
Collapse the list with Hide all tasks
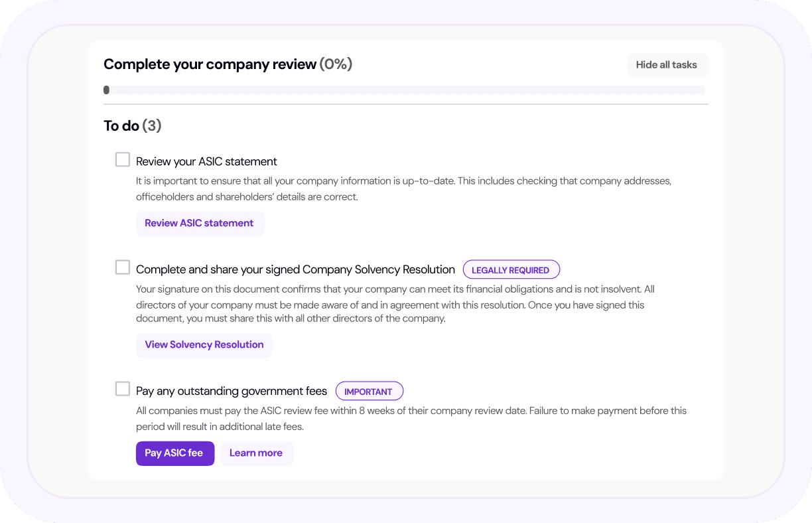(x=667, y=65)
